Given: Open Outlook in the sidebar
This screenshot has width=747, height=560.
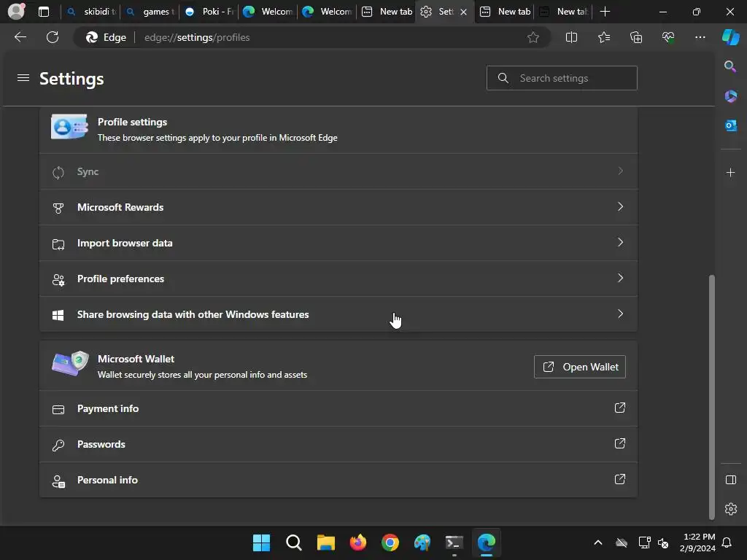Looking at the screenshot, I should 730,125.
